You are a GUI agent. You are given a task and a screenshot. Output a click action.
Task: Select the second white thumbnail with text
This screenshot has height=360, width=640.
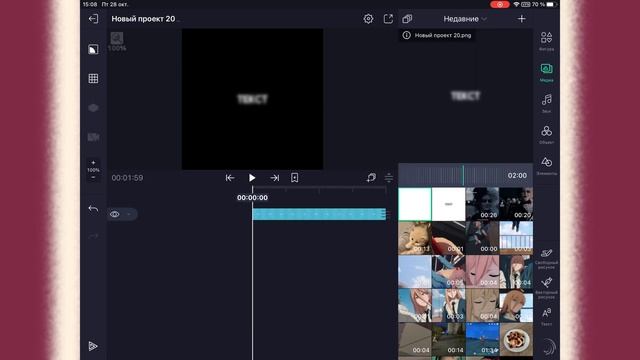pos(448,204)
